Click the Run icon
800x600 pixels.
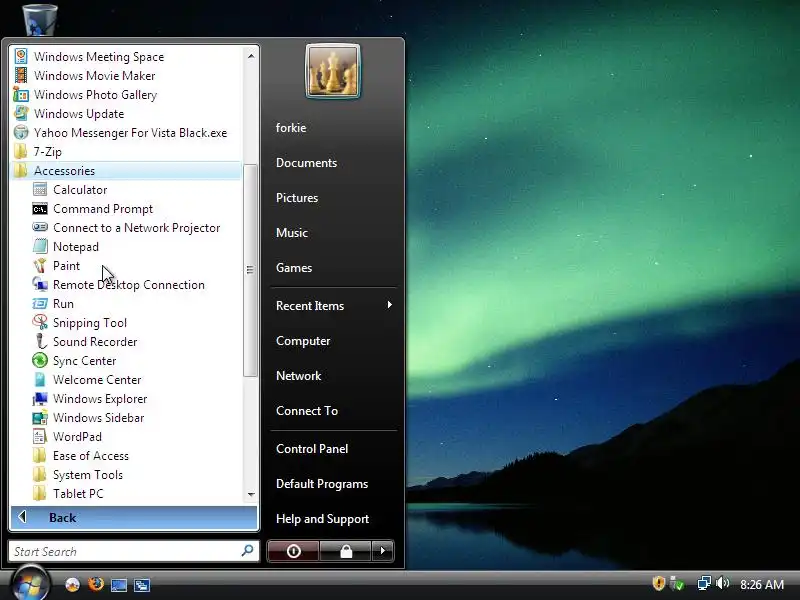click(x=40, y=304)
